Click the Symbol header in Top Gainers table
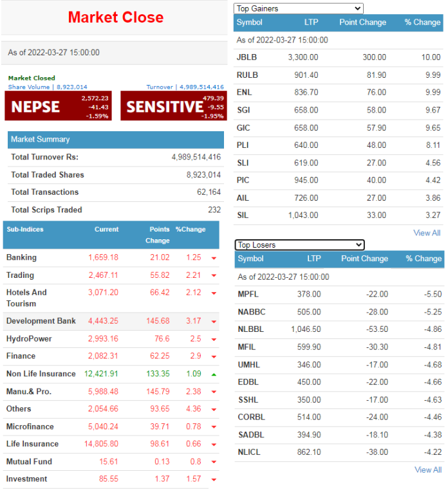This screenshot has height=494, width=448. coord(249,23)
